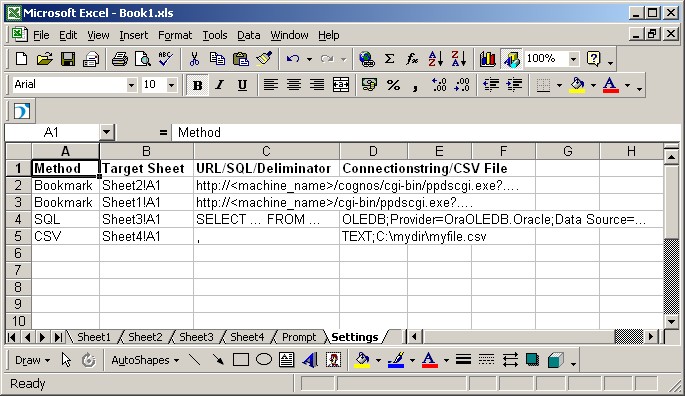Select column C header
The width and height of the screenshot is (685, 396).
tap(266, 151)
